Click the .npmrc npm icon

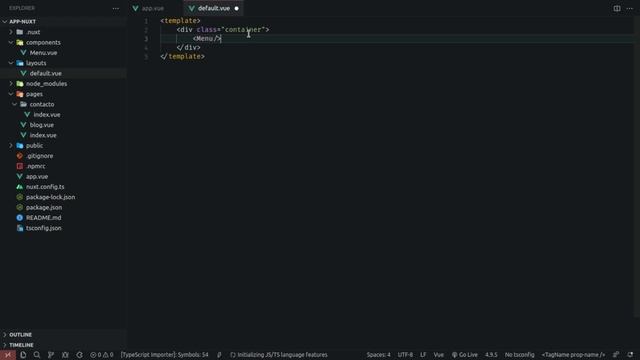(x=20, y=166)
